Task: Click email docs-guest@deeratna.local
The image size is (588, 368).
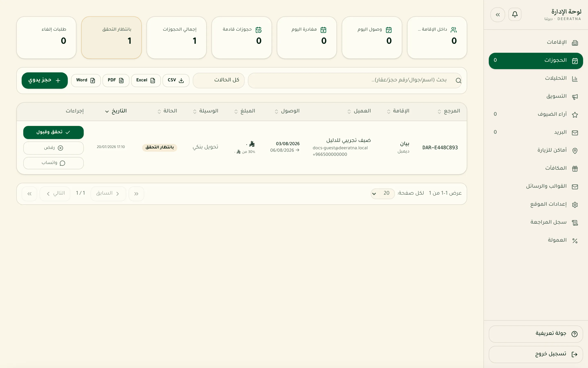Action: [x=340, y=148]
